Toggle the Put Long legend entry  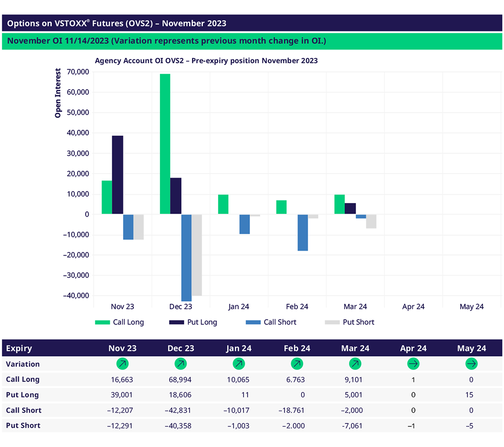tap(192, 322)
